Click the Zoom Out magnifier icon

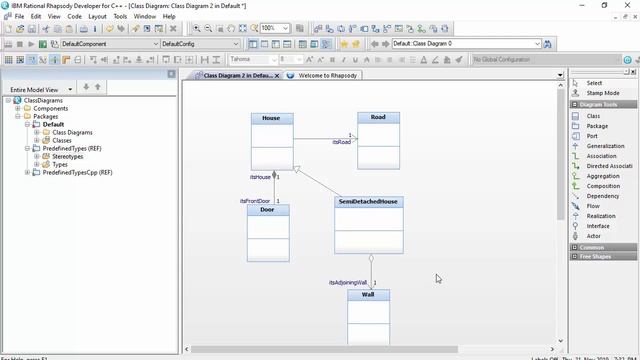(x=208, y=28)
